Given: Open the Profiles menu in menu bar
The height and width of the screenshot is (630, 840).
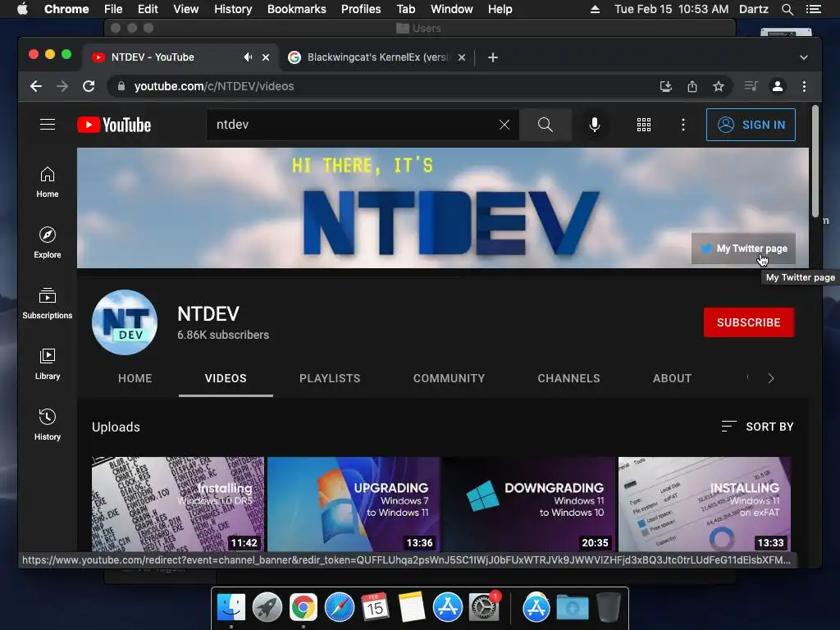Looking at the screenshot, I should pos(361,9).
